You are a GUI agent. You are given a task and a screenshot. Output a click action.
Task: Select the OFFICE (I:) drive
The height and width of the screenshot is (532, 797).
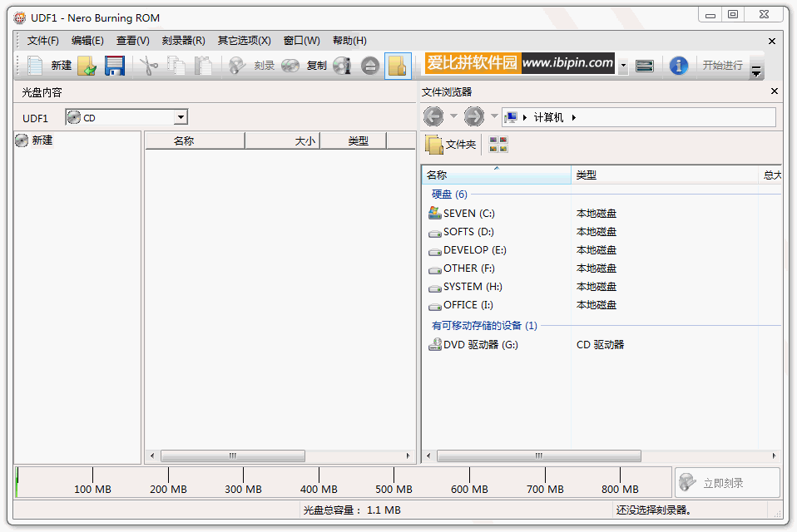click(468, 304)
